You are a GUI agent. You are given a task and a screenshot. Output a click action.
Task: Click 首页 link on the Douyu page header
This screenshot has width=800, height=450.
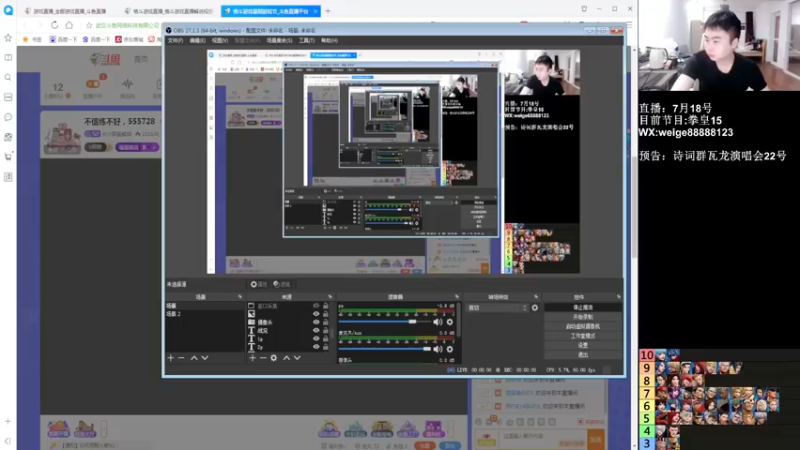141,59
